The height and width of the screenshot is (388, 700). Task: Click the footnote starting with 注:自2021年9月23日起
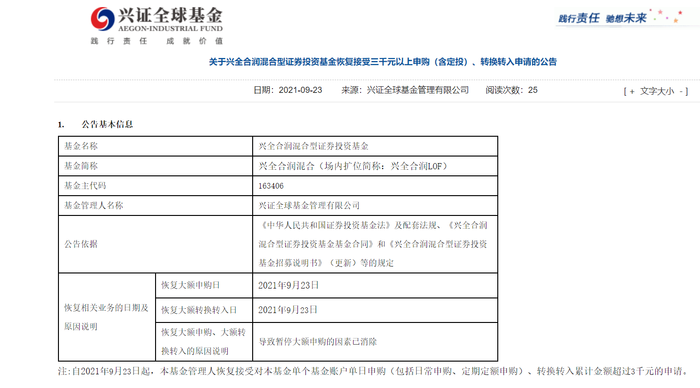(x=373, y=371)
